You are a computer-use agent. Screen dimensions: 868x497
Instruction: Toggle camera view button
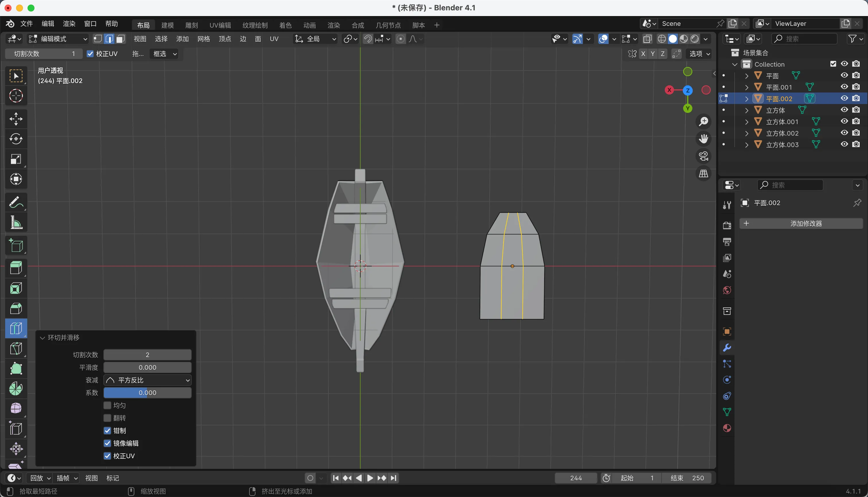704,156
